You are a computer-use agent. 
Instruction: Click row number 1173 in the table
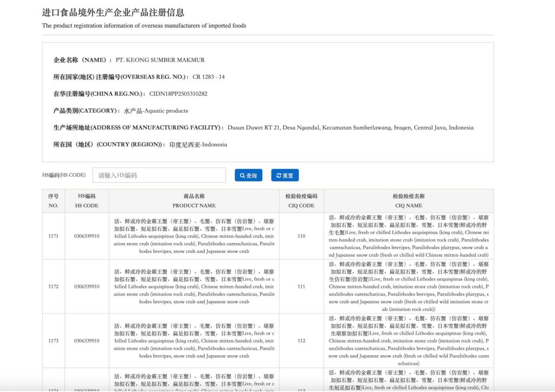tap(53, 341)
